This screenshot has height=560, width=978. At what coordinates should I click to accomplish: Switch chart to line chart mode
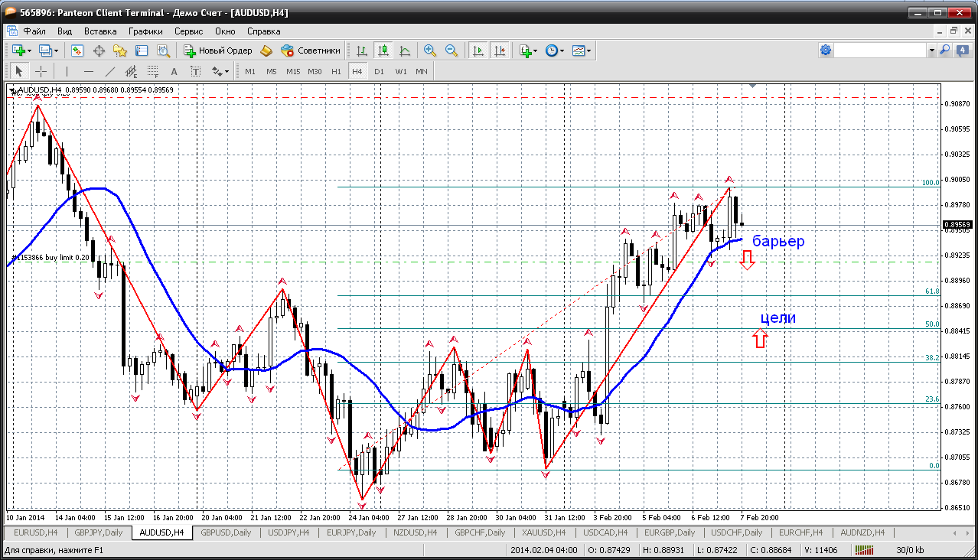pos(405,50)
